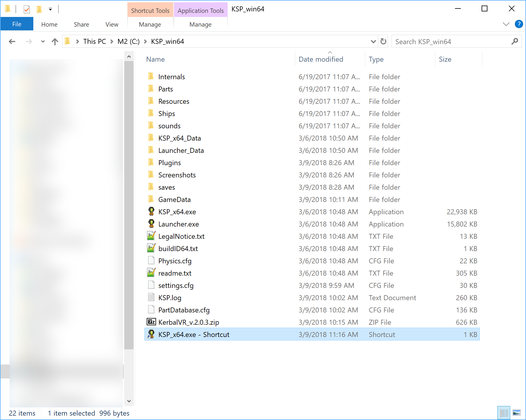Select the settings.cfg file name
The image size is (526, 420).
point(176,286)
